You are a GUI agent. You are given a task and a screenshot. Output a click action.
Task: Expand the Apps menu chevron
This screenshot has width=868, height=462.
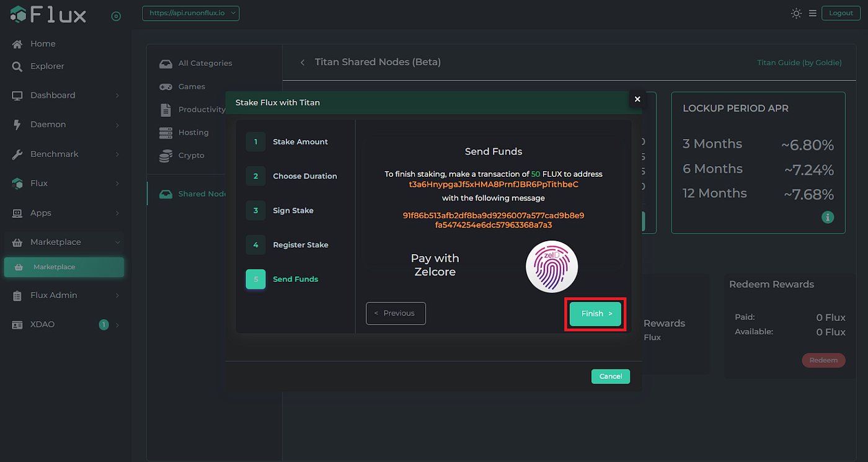(x=117, y=213)
